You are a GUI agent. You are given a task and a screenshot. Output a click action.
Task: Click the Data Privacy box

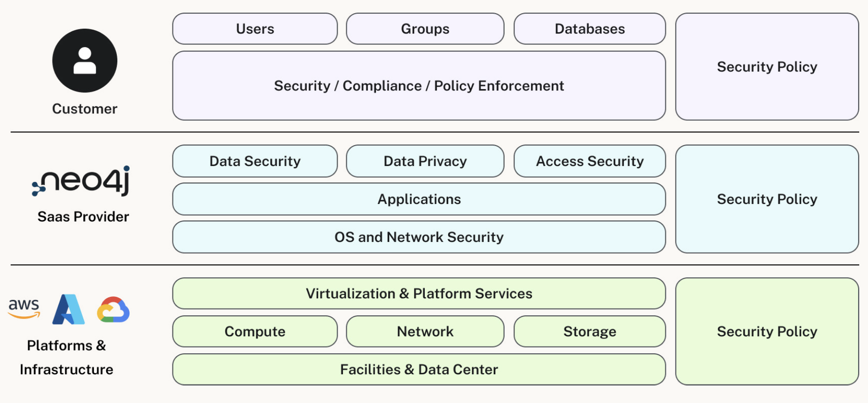point(425,162)
